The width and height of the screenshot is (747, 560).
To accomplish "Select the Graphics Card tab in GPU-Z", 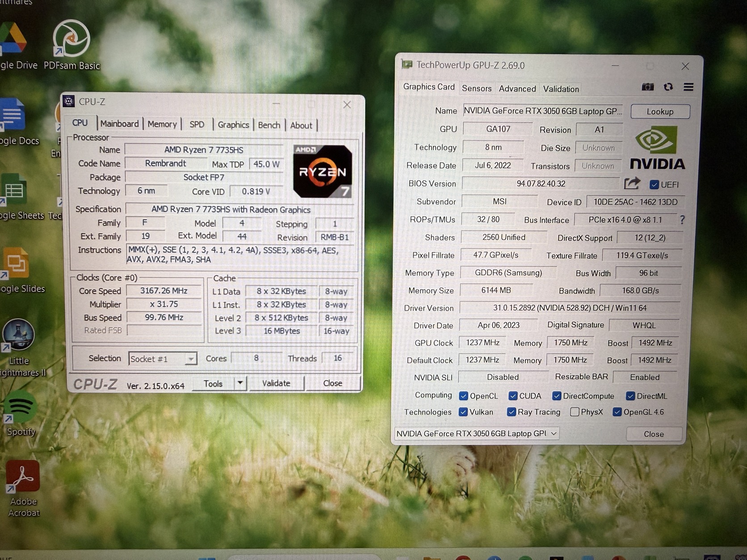I will (x=429, y=87).
